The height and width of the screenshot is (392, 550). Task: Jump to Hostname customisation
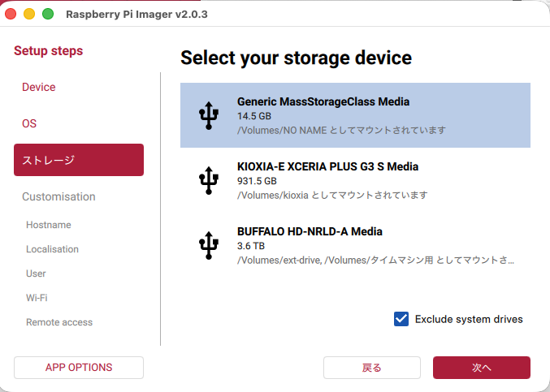49,225
